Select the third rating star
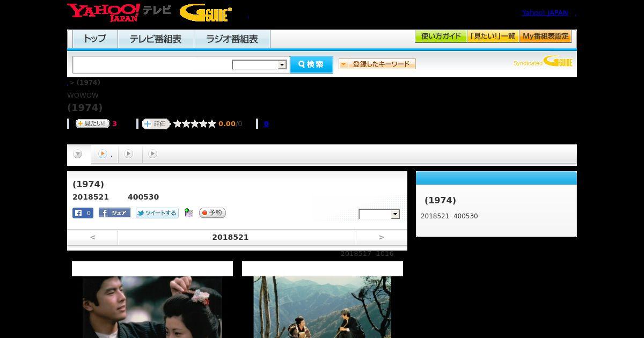Image resolution: width=644 pixels, height=338 pixels. [x=195, y=124]
